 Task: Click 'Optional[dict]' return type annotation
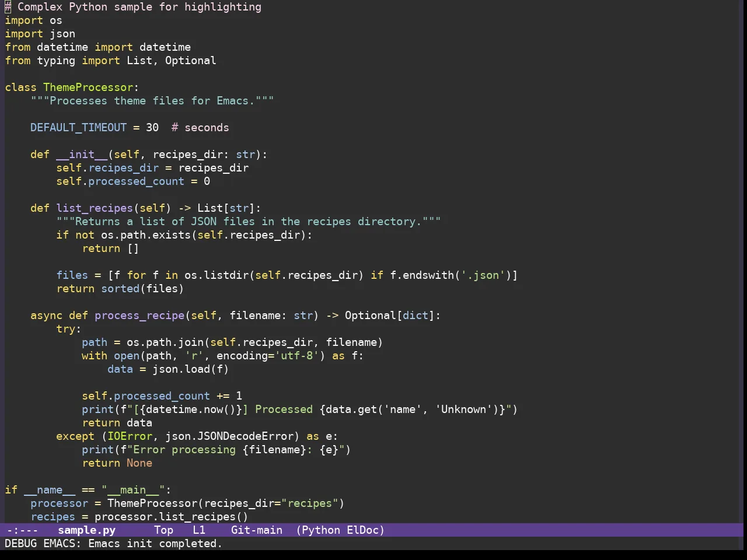tap(390, 316)
